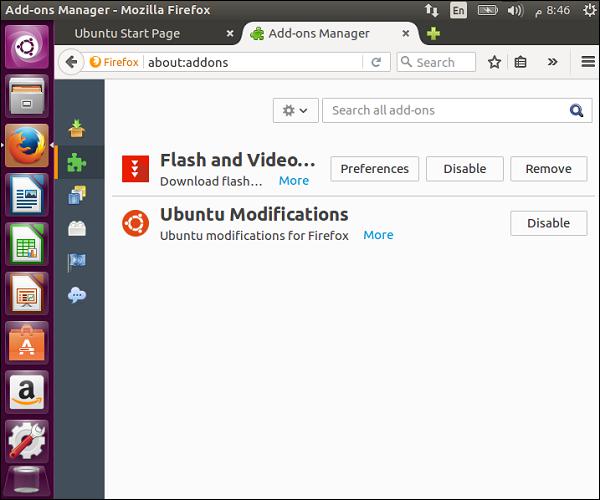Click the back arrow navigation button
The height and width of the screenshot is (500, 600).
[71, 62]
